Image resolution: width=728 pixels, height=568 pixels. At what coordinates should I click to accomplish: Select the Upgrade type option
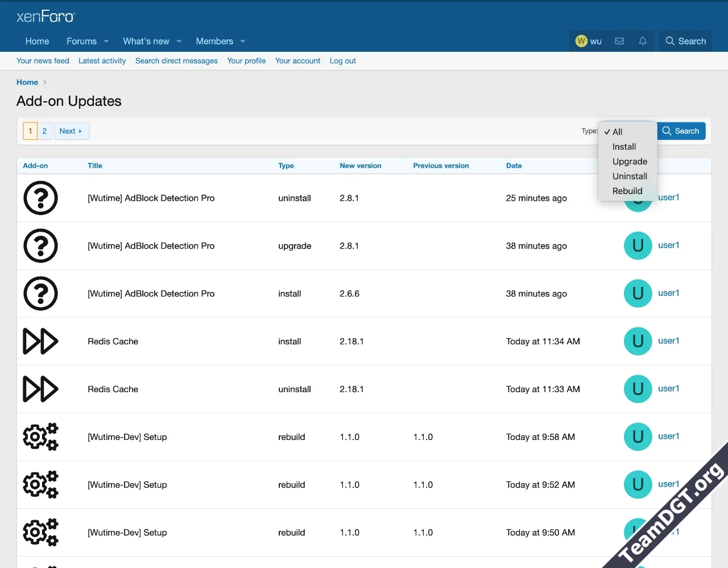click(x=630, y=162)
